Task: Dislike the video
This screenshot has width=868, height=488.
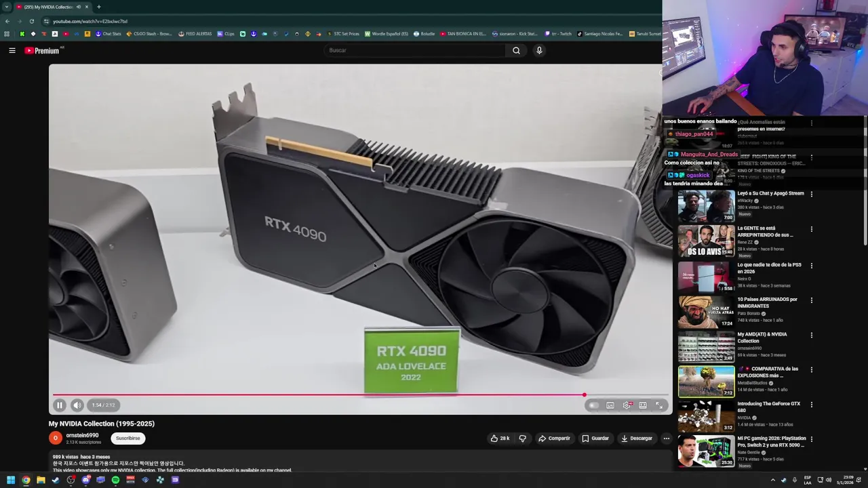Action: click(x=522, y=439)
